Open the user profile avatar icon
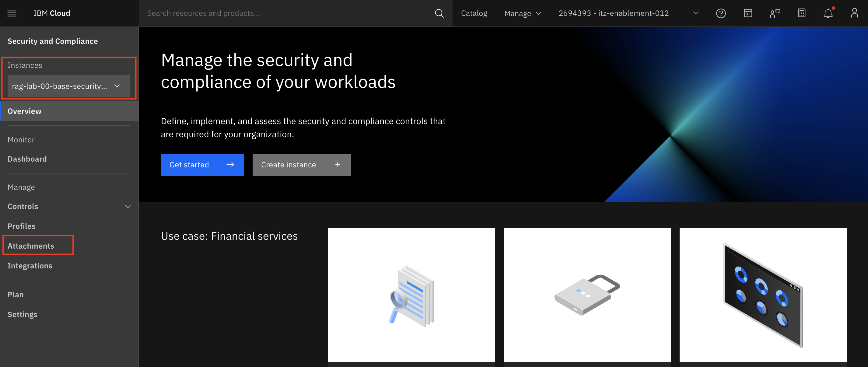 click(x=854, y=13)
